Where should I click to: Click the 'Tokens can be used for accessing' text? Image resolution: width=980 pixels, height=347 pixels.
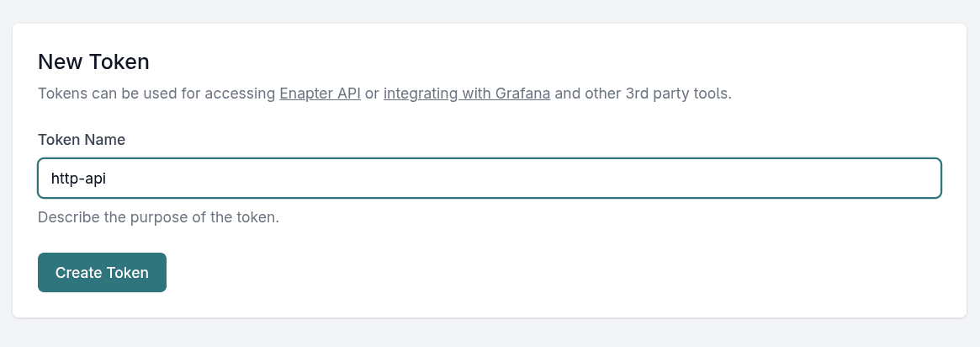(156, 93)
